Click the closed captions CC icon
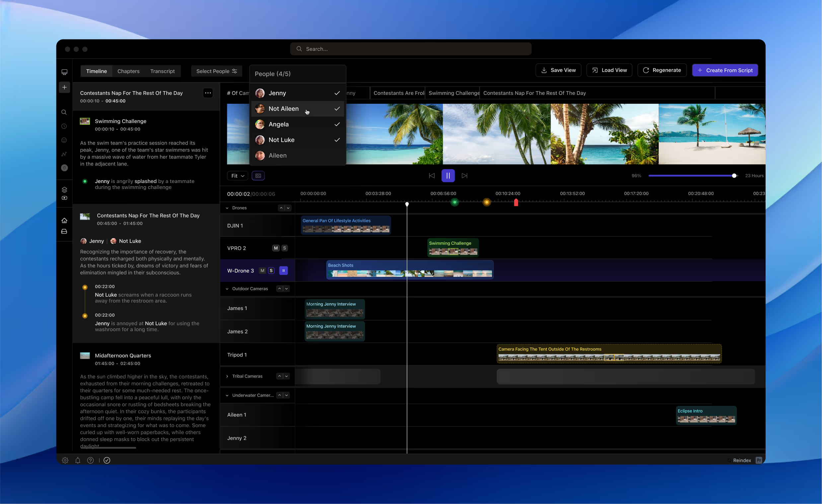The image size is (822, 504). (x=258, y=176)
